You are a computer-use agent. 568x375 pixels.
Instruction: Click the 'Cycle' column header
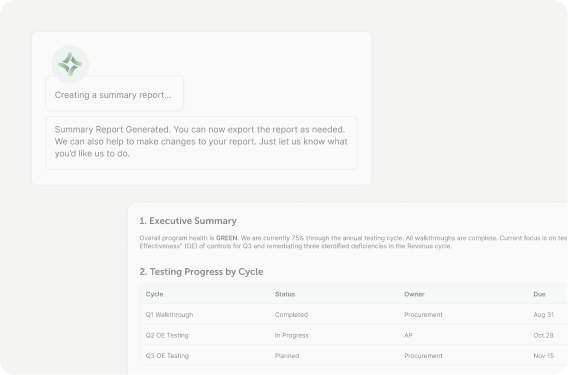154,294
